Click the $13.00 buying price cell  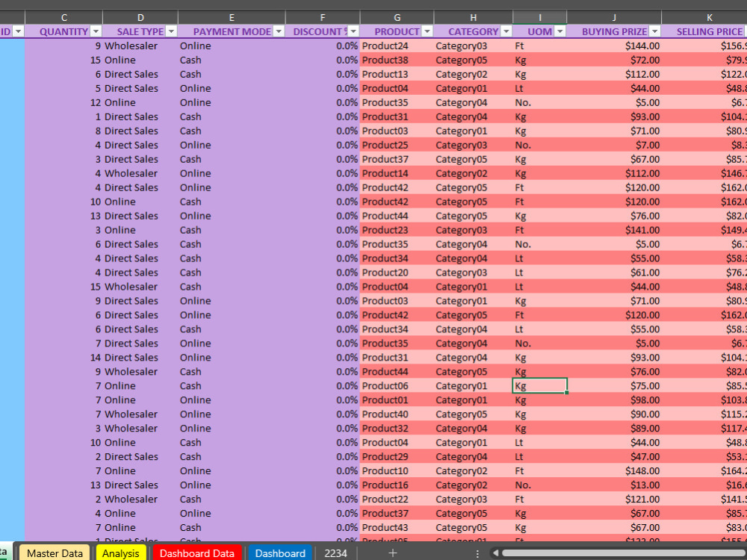pos(614,485)
